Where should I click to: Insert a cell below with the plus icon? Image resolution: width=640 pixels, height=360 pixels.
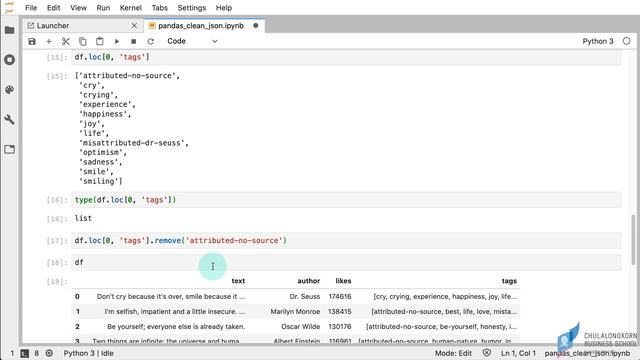[49, 41]
